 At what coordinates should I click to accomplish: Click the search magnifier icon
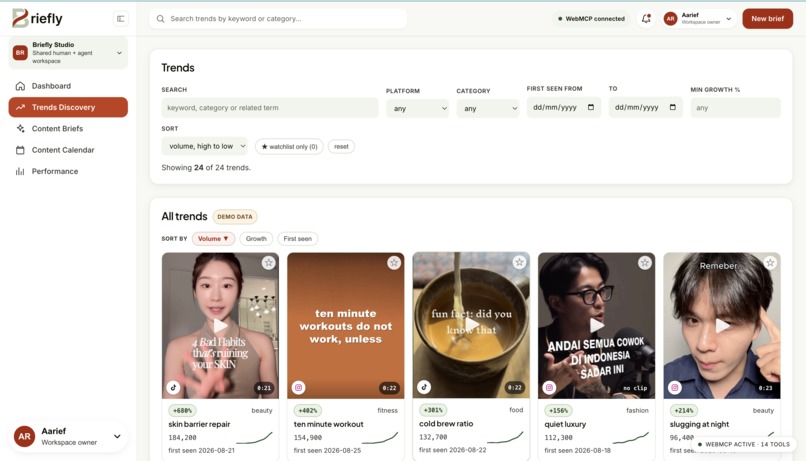click(160, 19)
